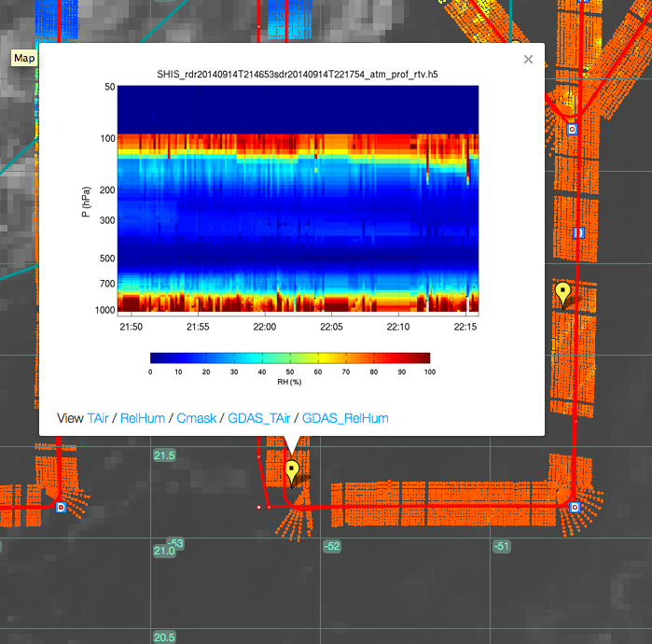Click blue square marker at bottom-right track corner

[x=575, y=507]
